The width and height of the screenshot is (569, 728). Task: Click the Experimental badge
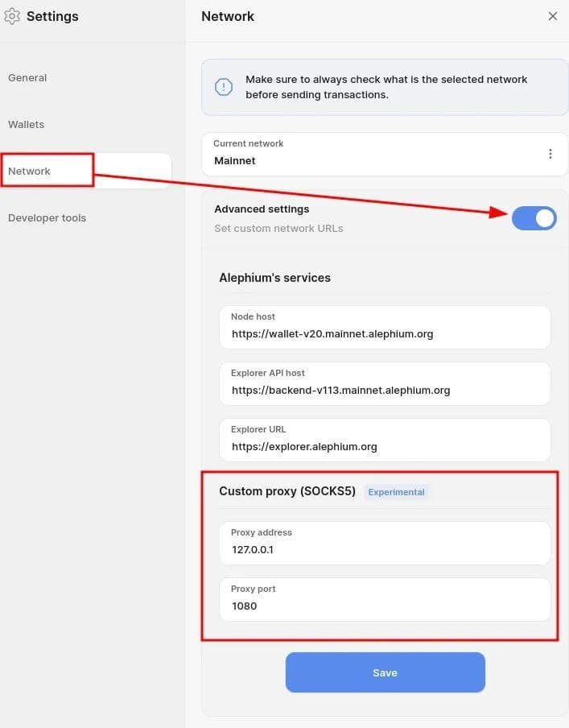tap(396, 492)
